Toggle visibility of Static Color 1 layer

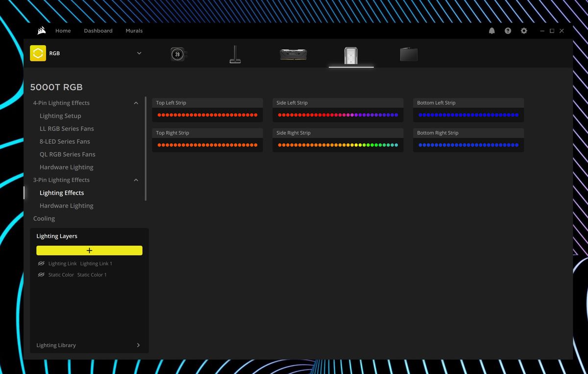coord(41,275)
